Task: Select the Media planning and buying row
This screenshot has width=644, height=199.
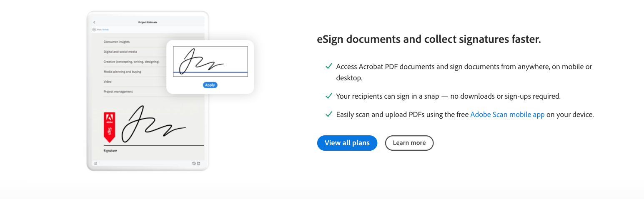Action: (123, 72)
